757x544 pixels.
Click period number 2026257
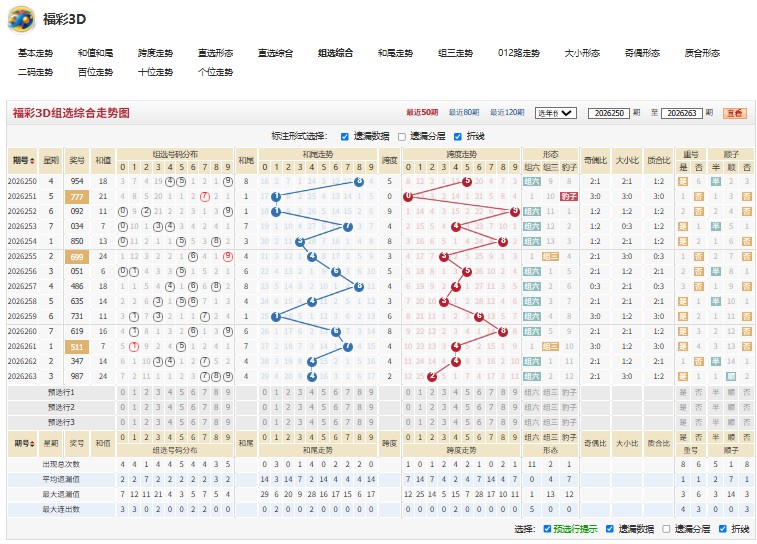coord(22,286)
